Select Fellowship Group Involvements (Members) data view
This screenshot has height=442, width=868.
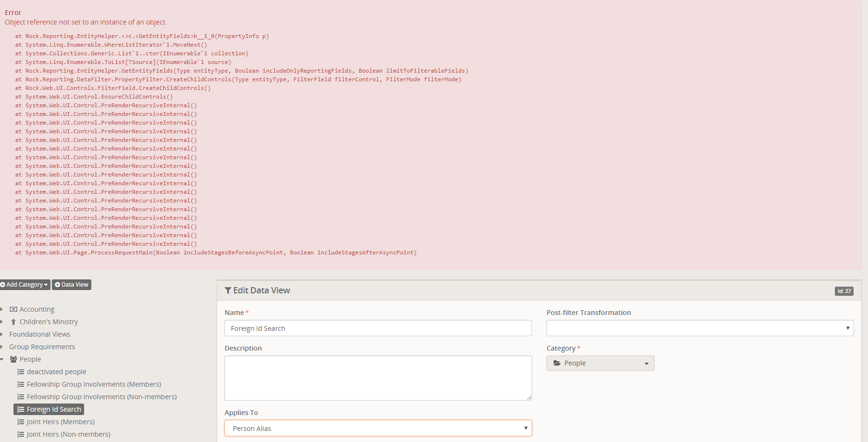(94, 384)
